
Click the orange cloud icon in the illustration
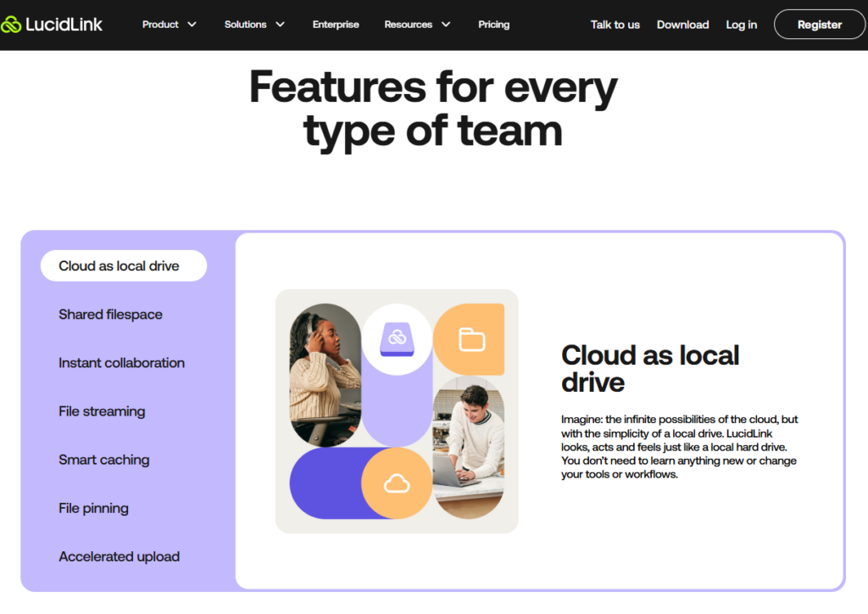397,483
